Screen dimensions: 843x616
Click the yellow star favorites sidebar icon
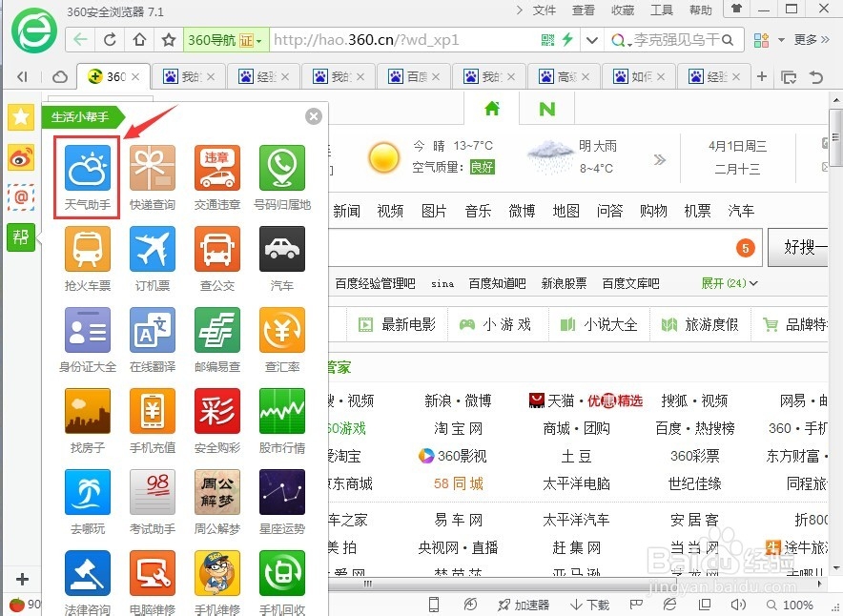click(x=21, y=116)
